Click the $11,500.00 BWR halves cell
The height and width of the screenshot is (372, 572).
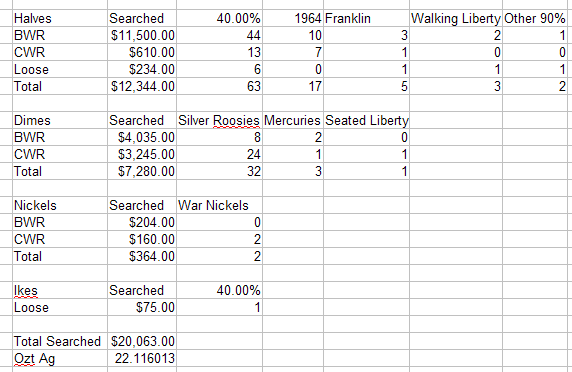[x=142, y=35]
